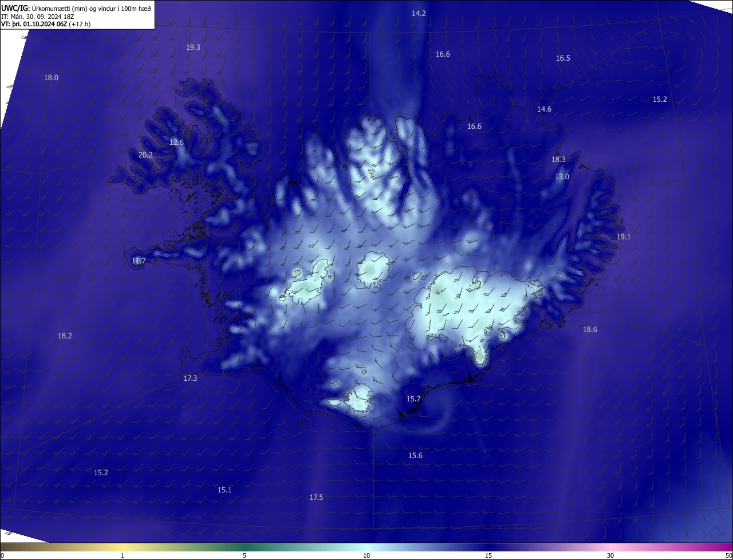The width and height of the screenshot is (733, 560).
Task: Click the 'VT: þri. 01.10.2024 06Z (+12 h)' line
Action: pos(46,24)
